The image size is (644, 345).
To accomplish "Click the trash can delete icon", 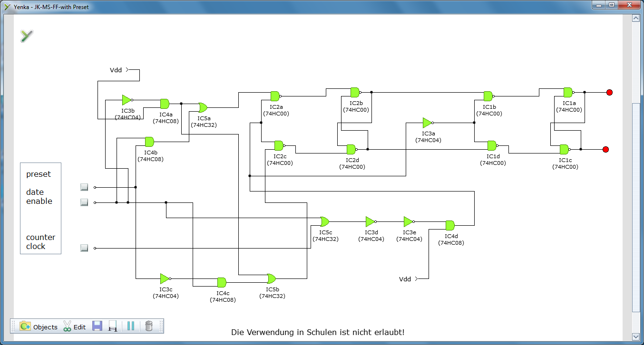I will [x=149, y=326].
